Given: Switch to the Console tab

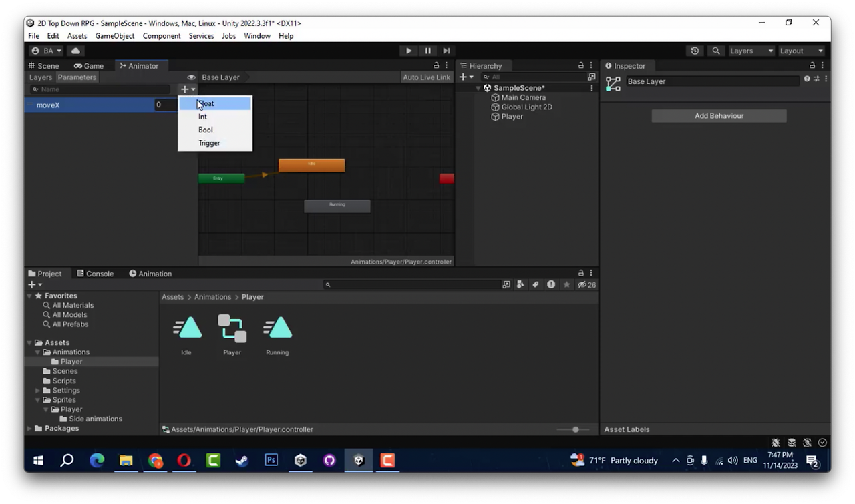Looking at the screenshot, I should coord(95,274).
